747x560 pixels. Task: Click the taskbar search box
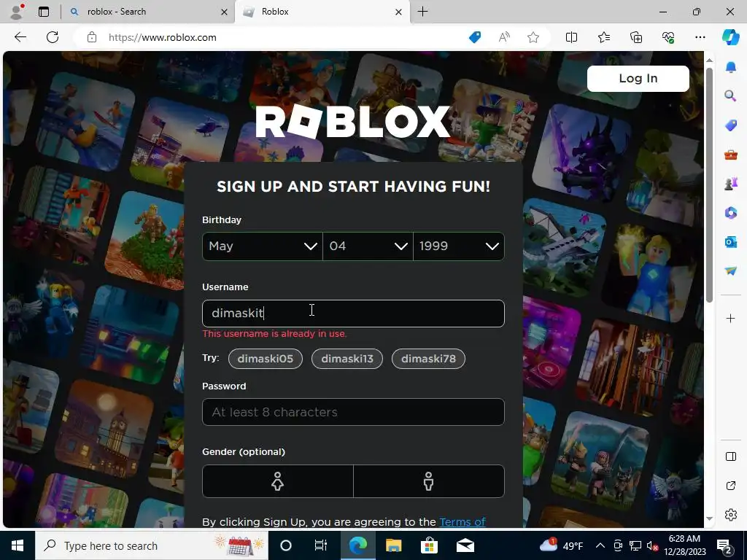[152, 545]
